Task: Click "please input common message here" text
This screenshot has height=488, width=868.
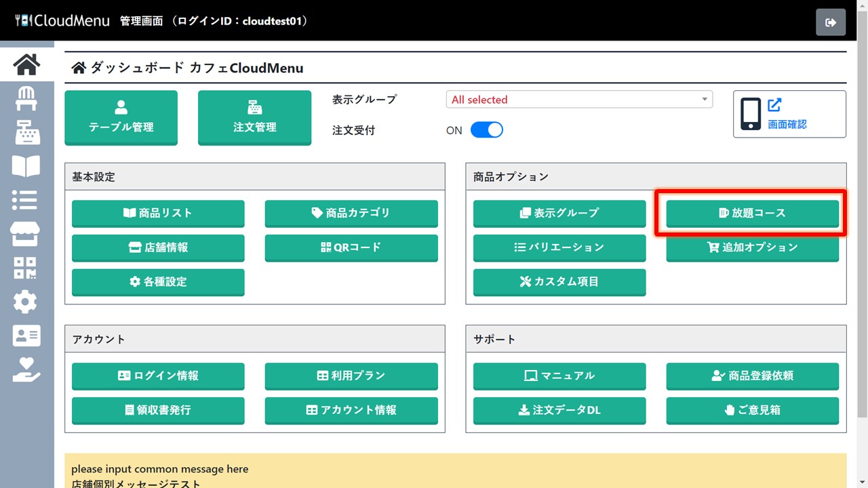Action: (x=160, y=469)
